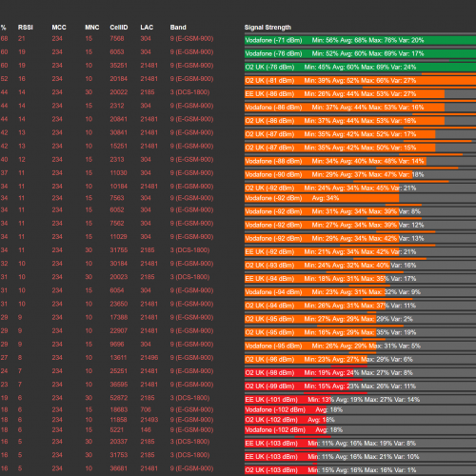Click the O2 UK (-102 dBm) signal bar
This screenshot has width=476, height=476.
(286, 420)
